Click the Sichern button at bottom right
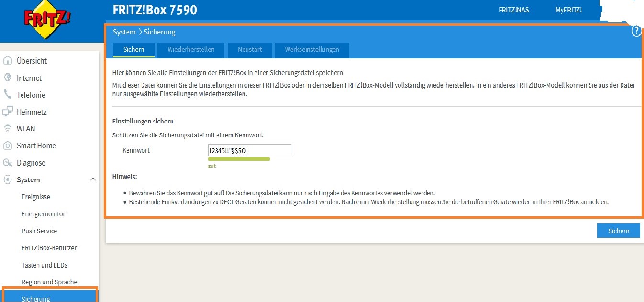Image resolution: width=644 pixels, height=302 pixels. pos(619,231)
